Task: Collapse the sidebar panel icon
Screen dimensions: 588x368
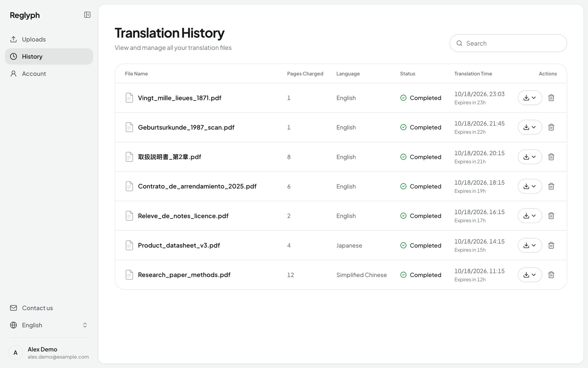Action: (87, 15)
